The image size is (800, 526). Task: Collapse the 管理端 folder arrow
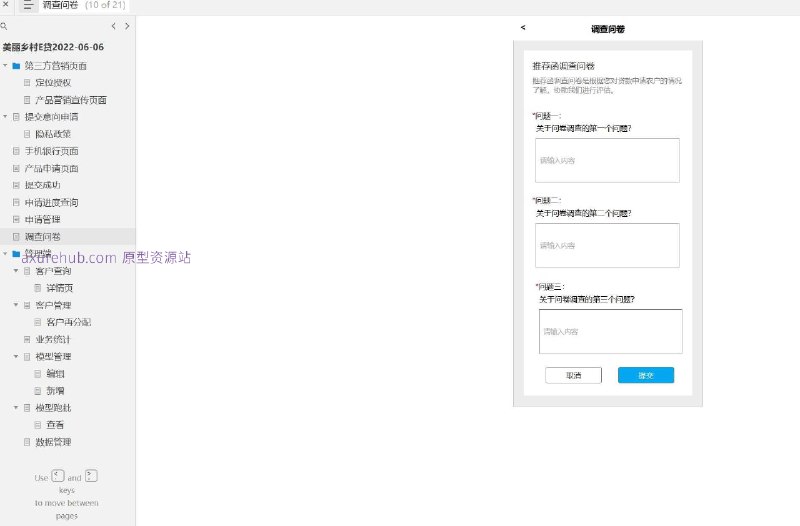[5, 253]
